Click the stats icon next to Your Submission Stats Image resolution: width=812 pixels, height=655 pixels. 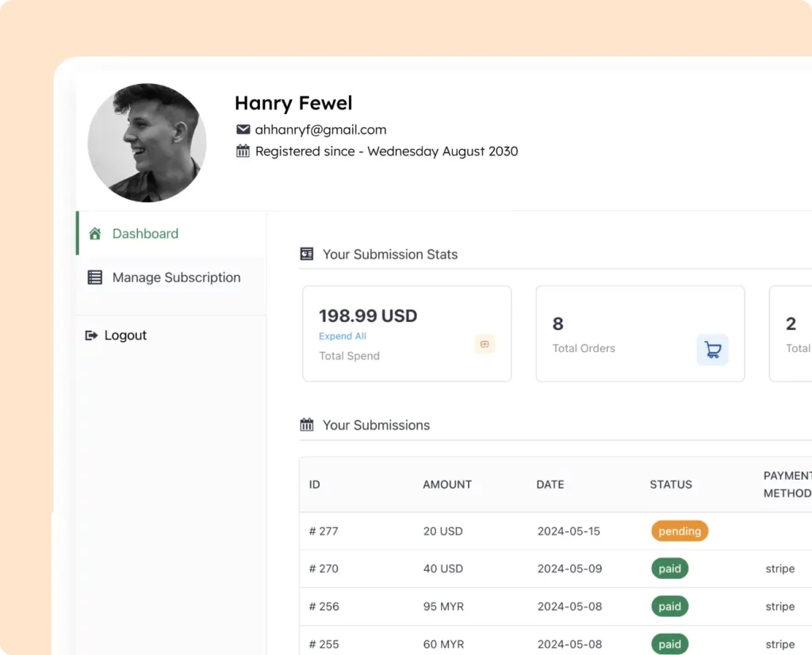[306, 254]
